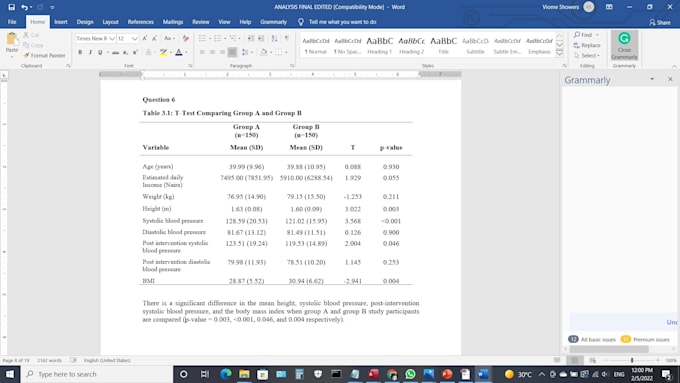Toggle Align Left
Image resolution: width=680 pixels, height=383 pixels.
click(x=202, y=52)
